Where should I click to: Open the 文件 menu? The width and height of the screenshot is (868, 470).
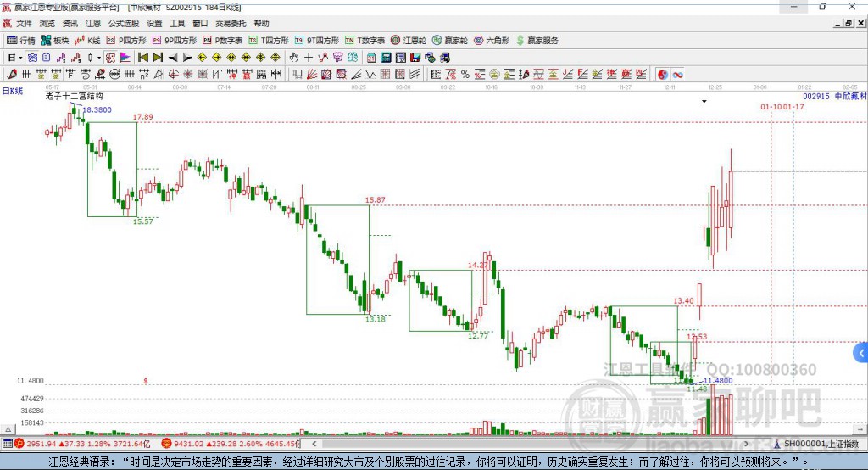pos(25,23)
